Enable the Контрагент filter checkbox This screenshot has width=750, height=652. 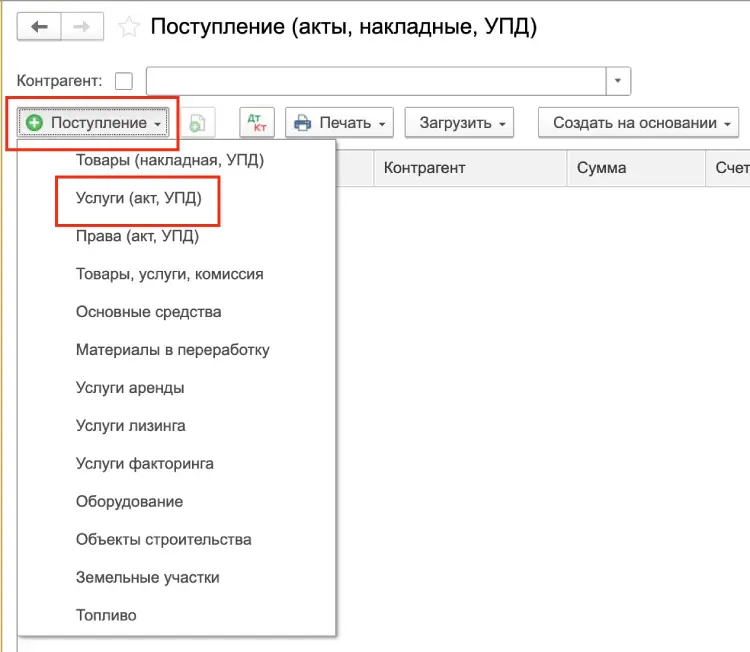click(x=124, y=81)
